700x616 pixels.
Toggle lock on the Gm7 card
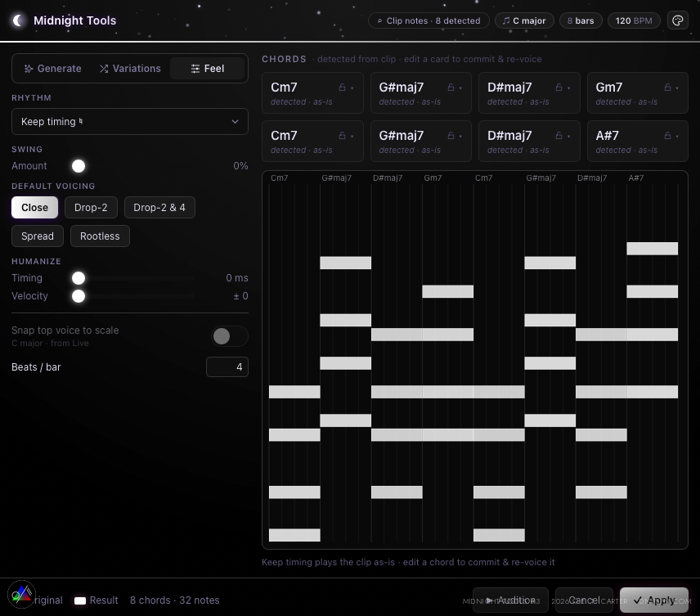pos(667,87)
